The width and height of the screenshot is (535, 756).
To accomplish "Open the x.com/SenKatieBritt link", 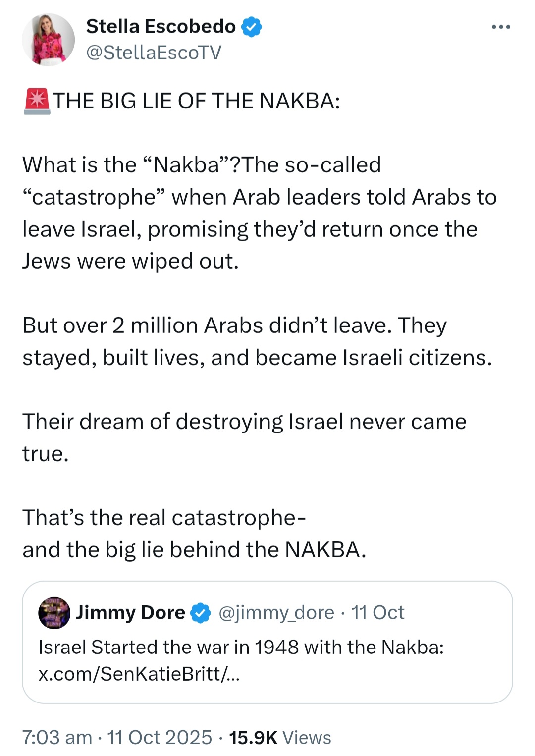I will (139, 674).
